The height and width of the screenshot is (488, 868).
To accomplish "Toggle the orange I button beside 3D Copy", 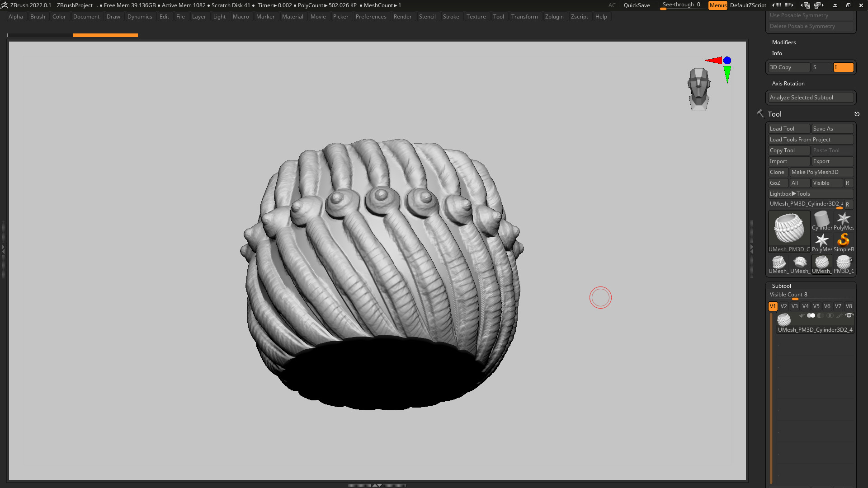I will [843, 67].
